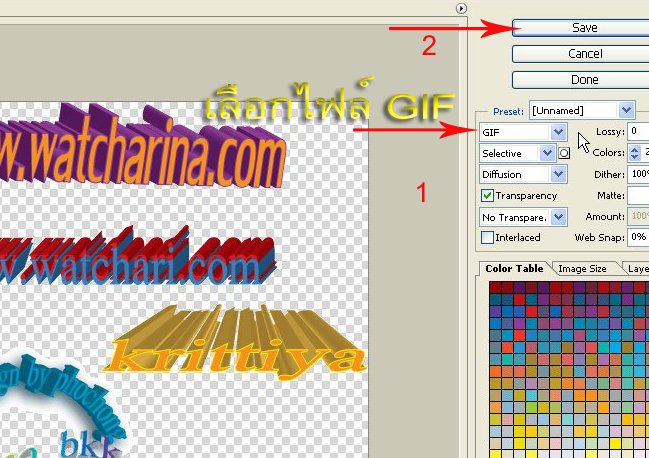Switch to the Image Size tab

[582, 269]
